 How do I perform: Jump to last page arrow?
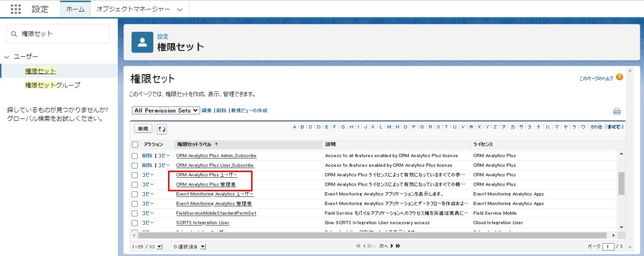398,246
